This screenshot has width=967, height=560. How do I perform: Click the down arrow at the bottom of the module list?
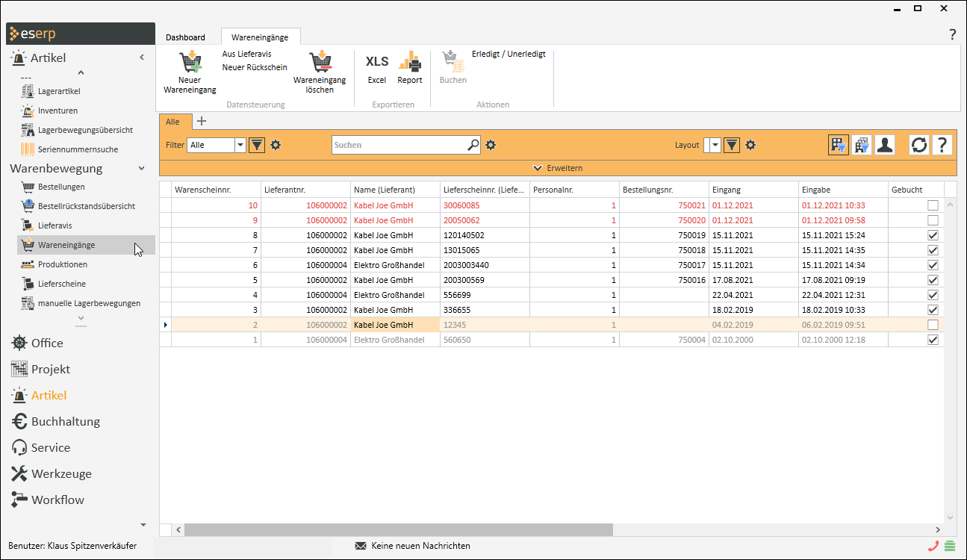point(143,525)
